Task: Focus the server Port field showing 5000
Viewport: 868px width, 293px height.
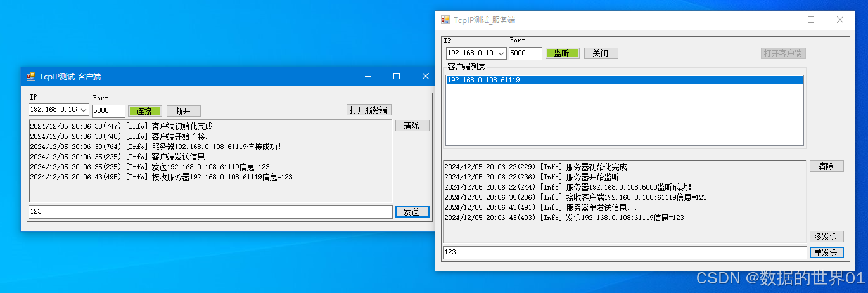Action: click(525, 53)
